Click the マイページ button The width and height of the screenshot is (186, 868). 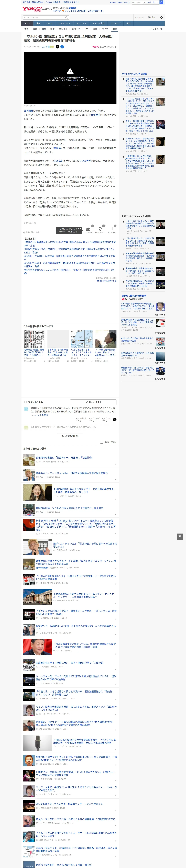(139, 18)
